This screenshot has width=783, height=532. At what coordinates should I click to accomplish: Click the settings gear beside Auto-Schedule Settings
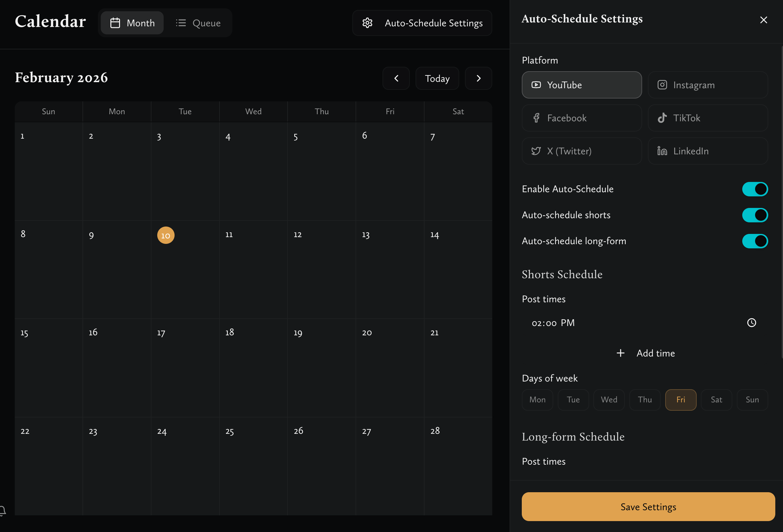[x=367, y=23]
